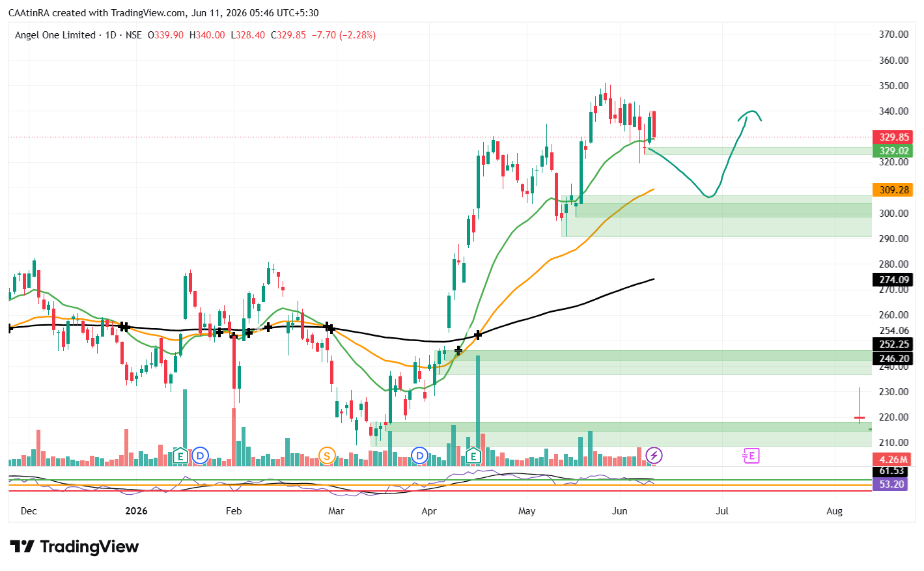Click the 4.26M volume label
924x571 pixels.
893,460
